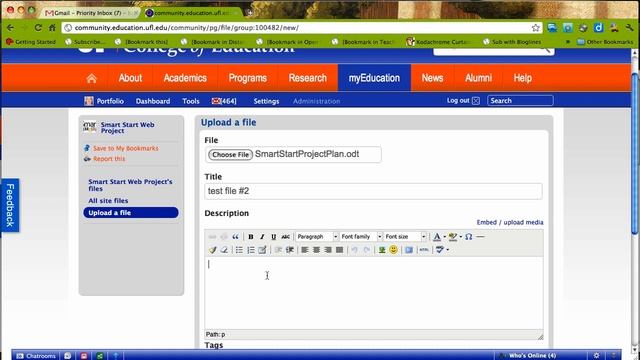640x360 pixels.
Task: Click the site Search field
Action: coord(520,100)
